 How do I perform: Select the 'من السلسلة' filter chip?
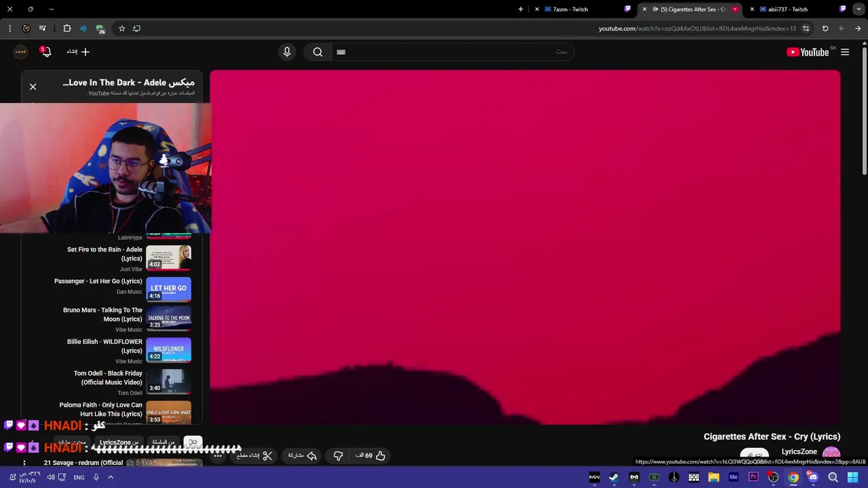coord(163,443)
